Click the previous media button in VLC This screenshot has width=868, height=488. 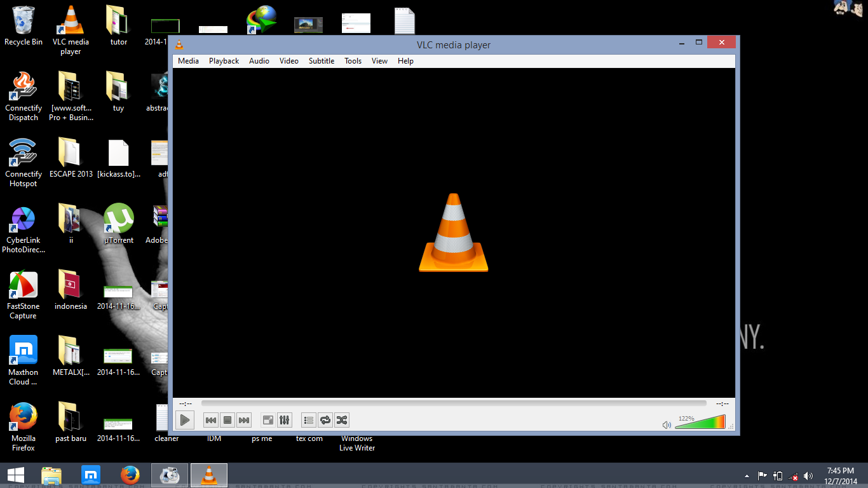(x=211, y=420)
